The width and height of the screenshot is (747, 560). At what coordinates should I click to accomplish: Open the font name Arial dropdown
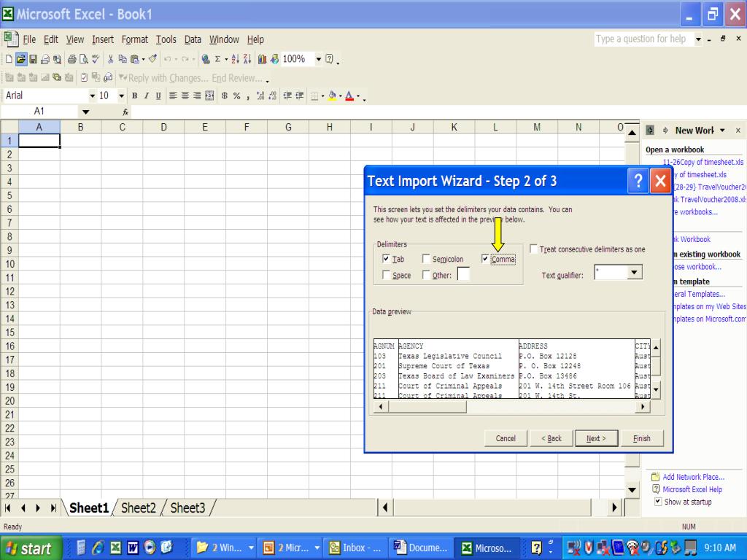(x=93, y=96)
